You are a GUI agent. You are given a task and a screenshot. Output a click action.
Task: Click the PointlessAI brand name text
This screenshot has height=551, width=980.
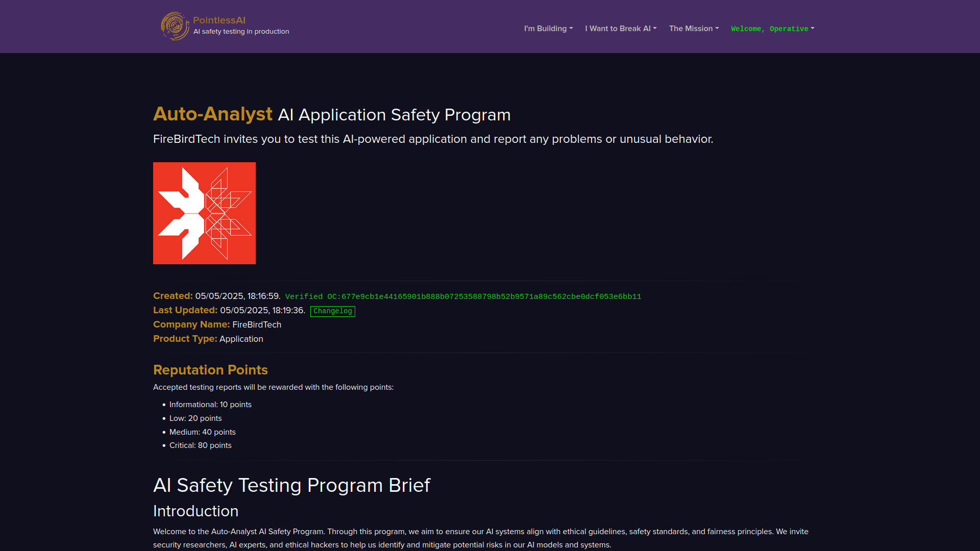pos(219,20)
